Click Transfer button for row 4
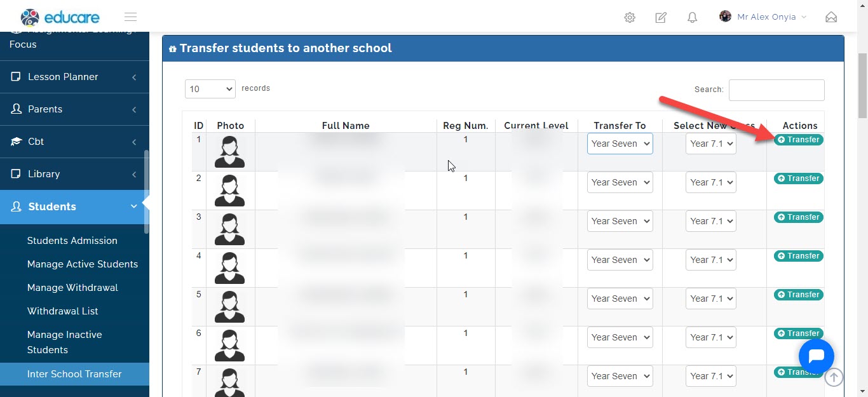The width and height of the screenshot is (868, 397). pos(798,256)
